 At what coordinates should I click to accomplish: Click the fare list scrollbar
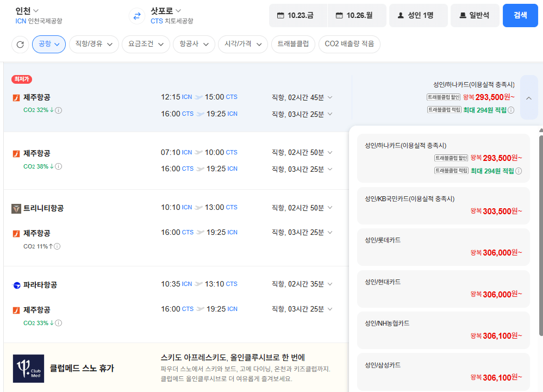(541, 235)
